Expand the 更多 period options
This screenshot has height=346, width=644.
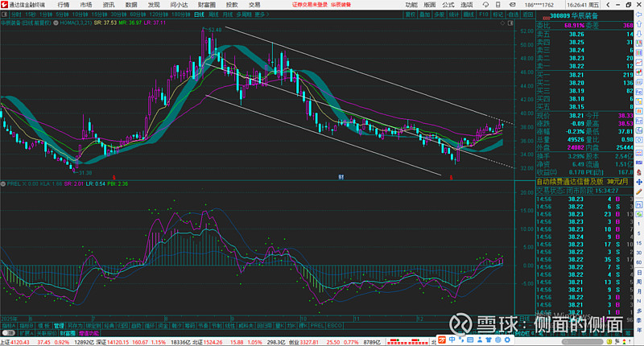click(262, 14)
